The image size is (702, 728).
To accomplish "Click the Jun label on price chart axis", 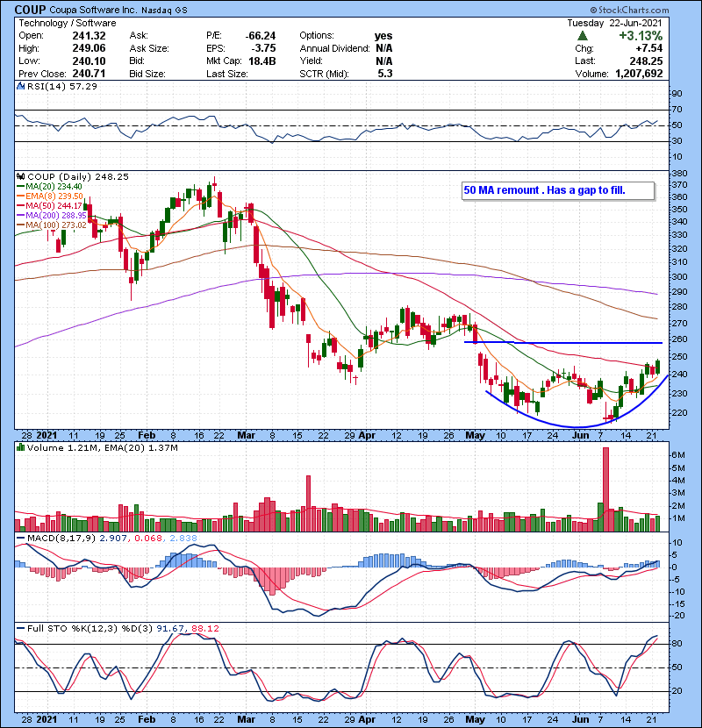I will 581,436.
